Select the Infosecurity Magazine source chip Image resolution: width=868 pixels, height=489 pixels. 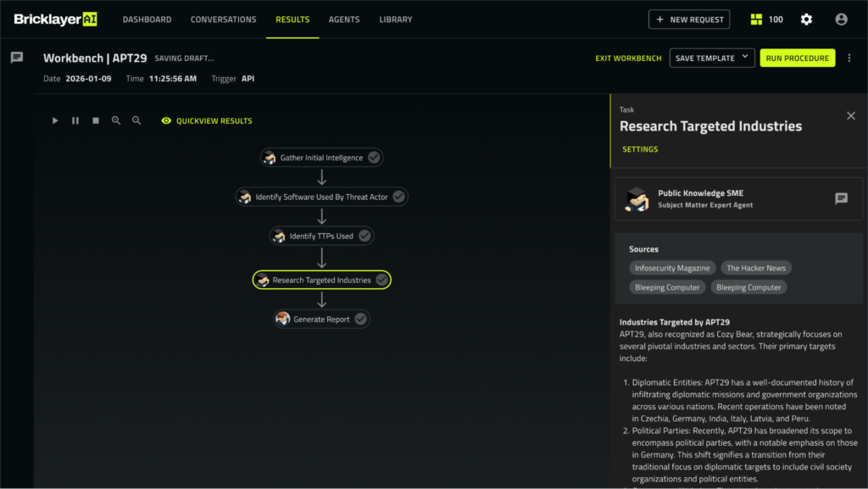point(672,268)
